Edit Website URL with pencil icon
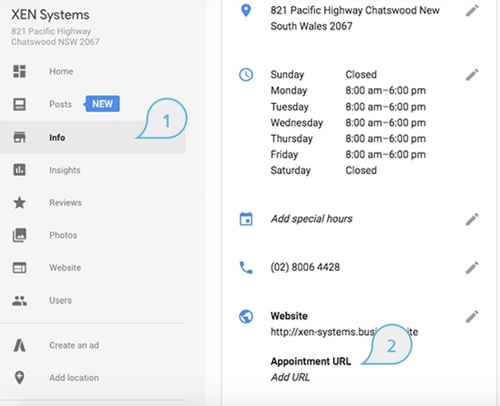Screen dimensions: 500x406 click(x=472, y=317)
